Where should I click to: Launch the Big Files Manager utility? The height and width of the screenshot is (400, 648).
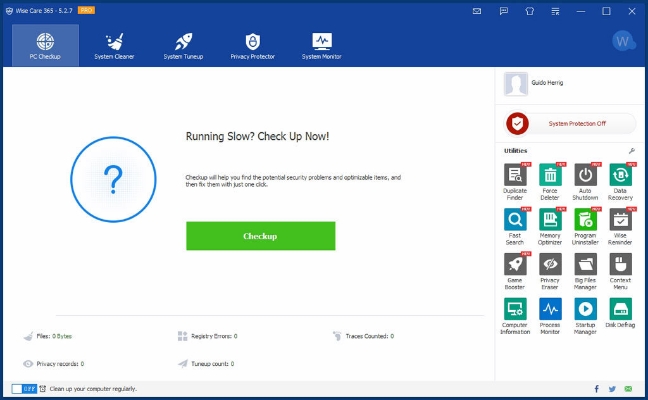[585, 271]
